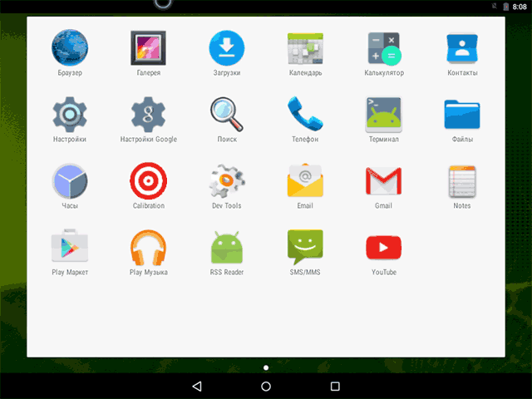Tap the Android back navigation button

pos(197,387)
